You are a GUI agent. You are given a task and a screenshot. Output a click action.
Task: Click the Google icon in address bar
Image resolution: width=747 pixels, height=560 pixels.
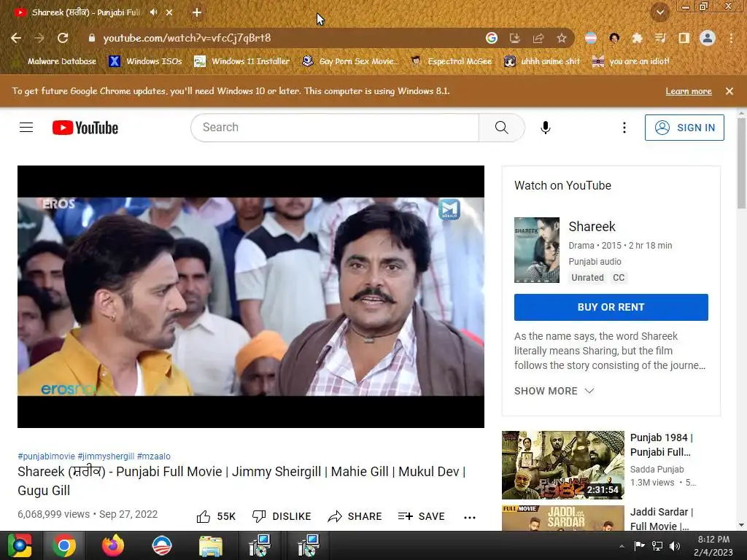click(492, 38)
